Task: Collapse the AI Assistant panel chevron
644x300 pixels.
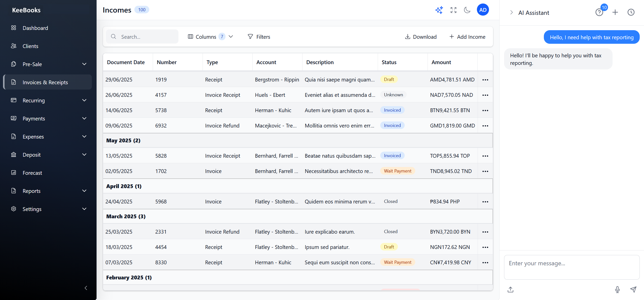Action: pos(511,12)
